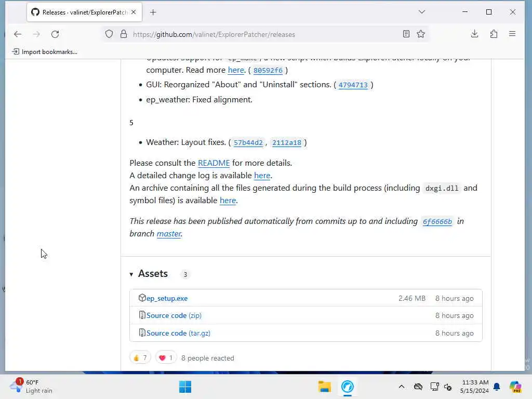The image size is (532, 399).
Task: Open the list all tabs dropdown
Action: pos(422,12)
